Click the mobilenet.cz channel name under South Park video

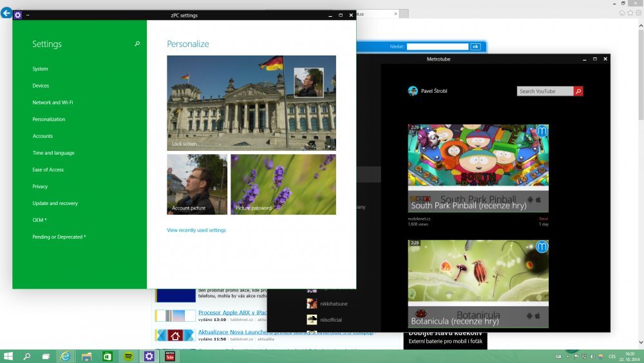point(419,219)
